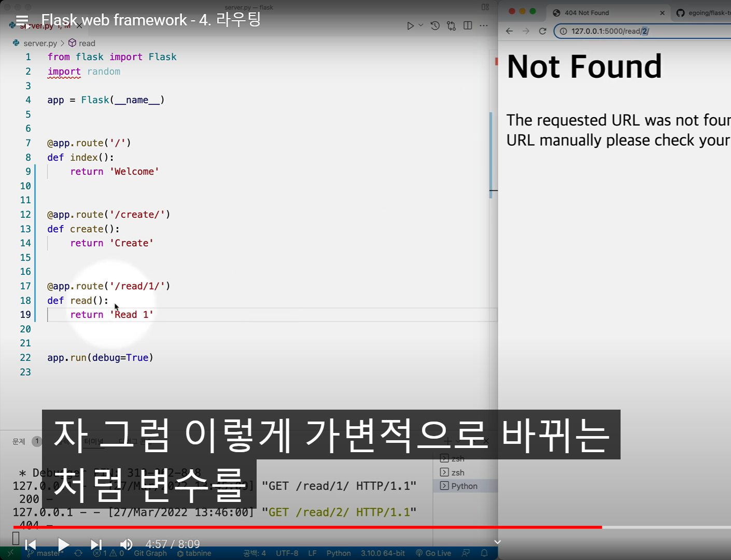The image size is (731, 560).
Task: Open the Problems (문제) panel tab
Action: click(19, 441)
